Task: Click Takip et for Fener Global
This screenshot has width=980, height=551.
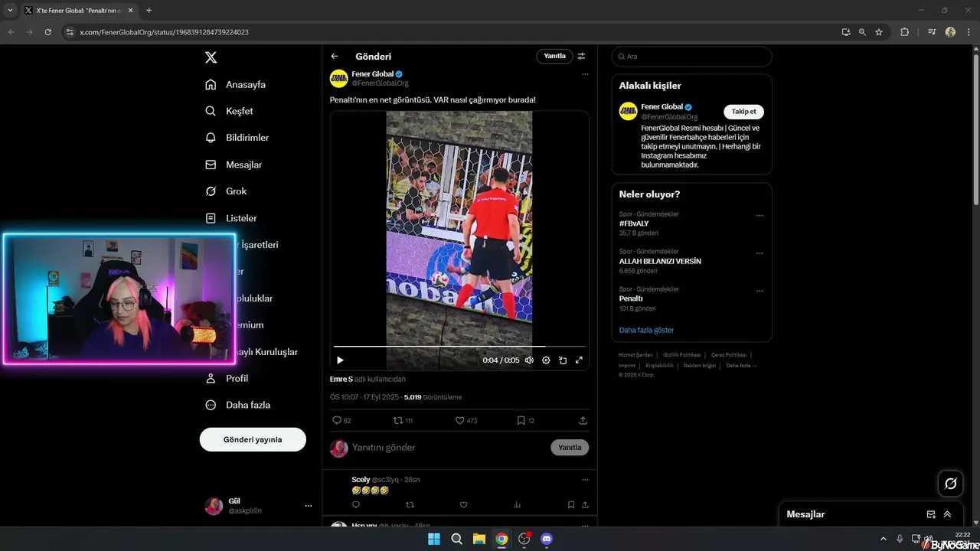Action: coord(743,112)
